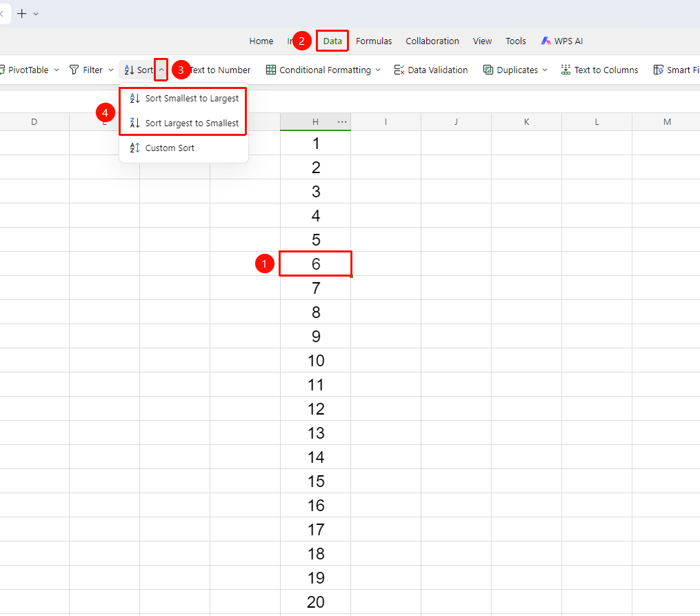Expand the Duplicates dropdown arrow
This screenshot has height=616, width=700.
[x=545, y=70]
